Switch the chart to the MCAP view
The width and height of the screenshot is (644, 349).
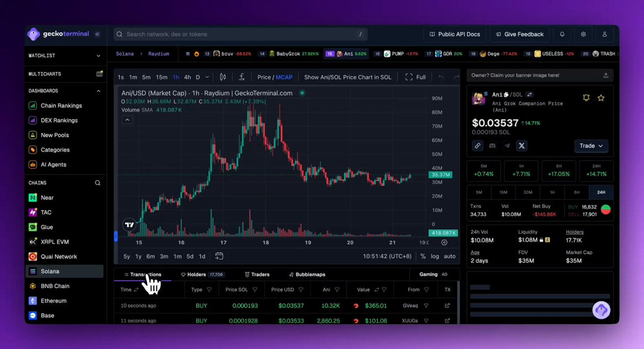pyautogui.click(x=284, y=77)
